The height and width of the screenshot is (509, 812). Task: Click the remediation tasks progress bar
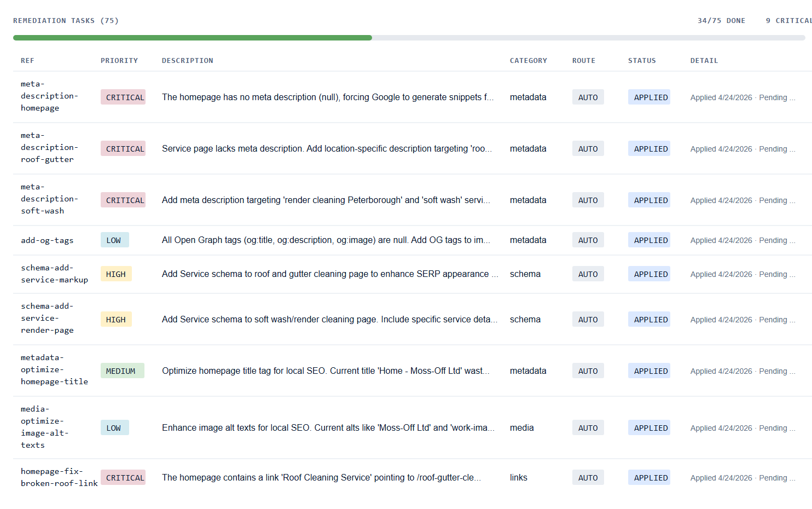(409, 38)
